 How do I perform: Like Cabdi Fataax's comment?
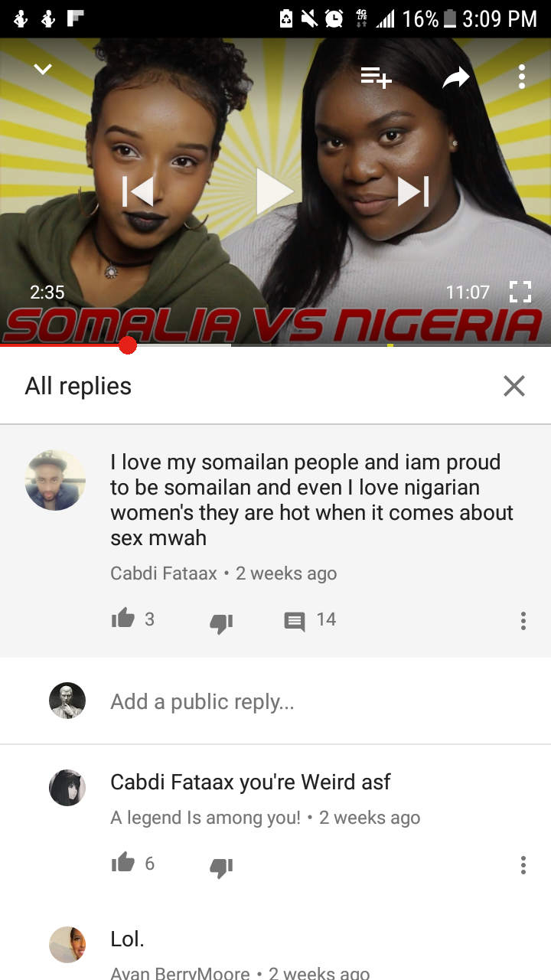tap(122, 619)
